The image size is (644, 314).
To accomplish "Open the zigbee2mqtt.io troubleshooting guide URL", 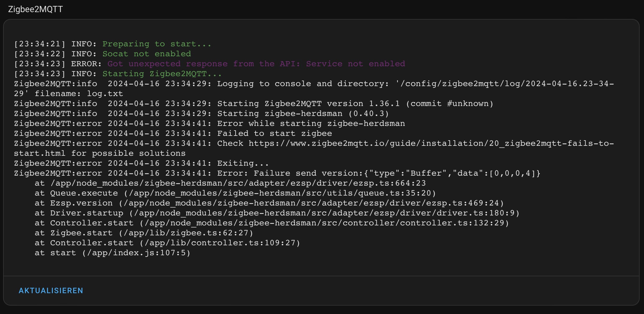I will (x=431, y=144).
